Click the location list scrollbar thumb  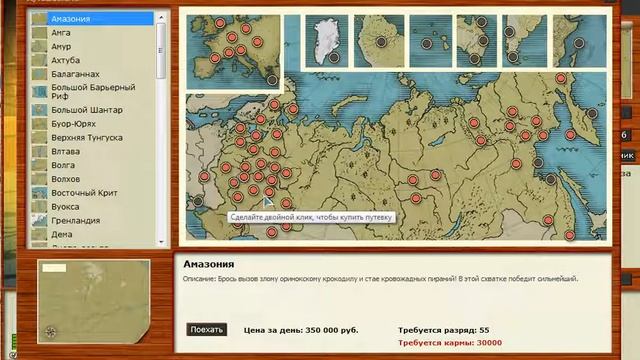[161, 51]
